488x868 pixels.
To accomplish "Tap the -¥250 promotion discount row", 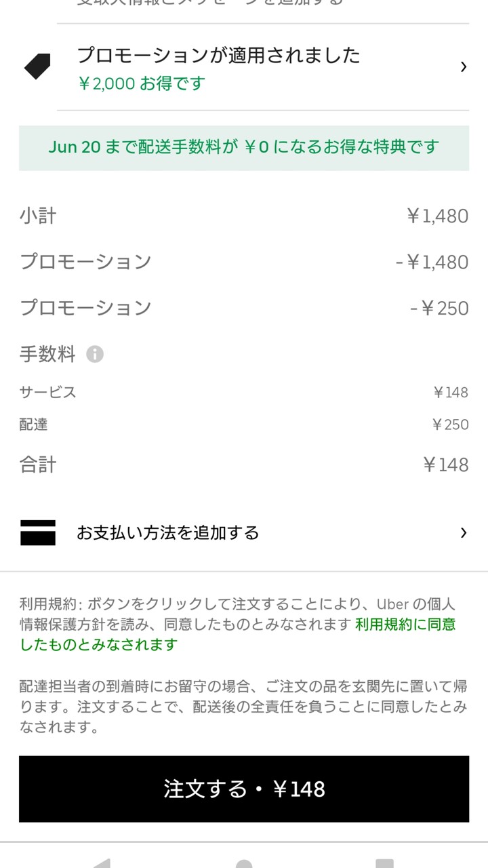I will [x=244, y=308].
